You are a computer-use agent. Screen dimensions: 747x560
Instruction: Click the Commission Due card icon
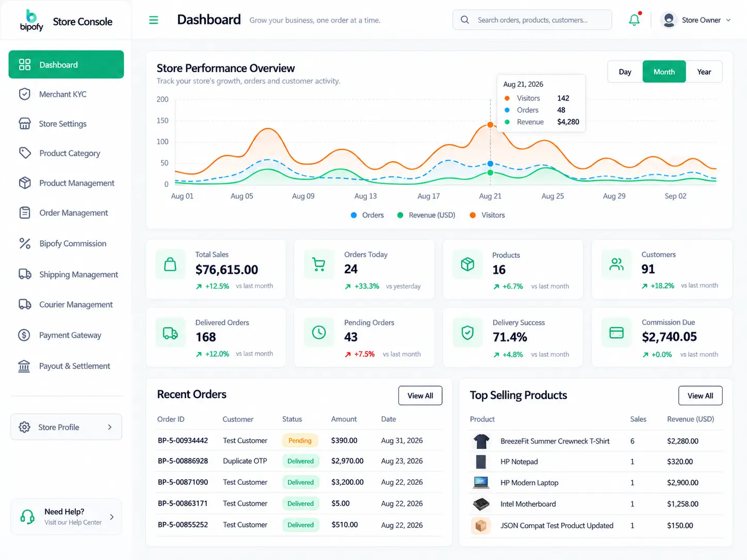coord(616,333)
